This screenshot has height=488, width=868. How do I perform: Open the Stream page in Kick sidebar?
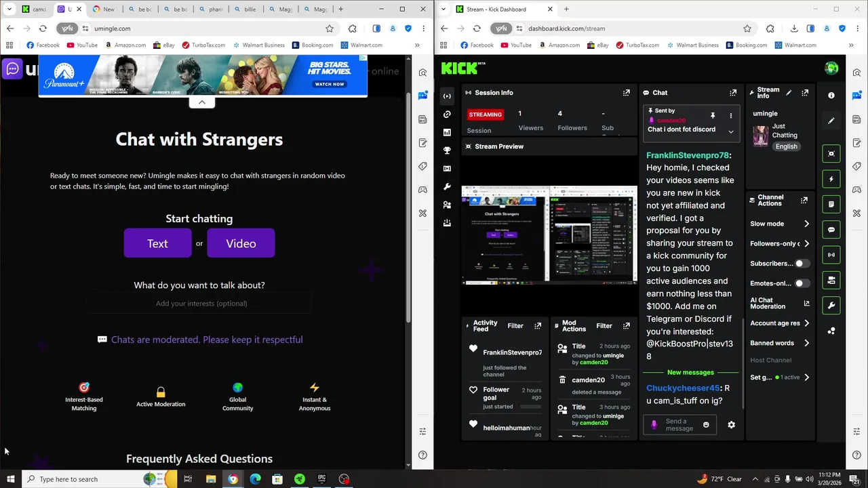[x=447, y=96]
